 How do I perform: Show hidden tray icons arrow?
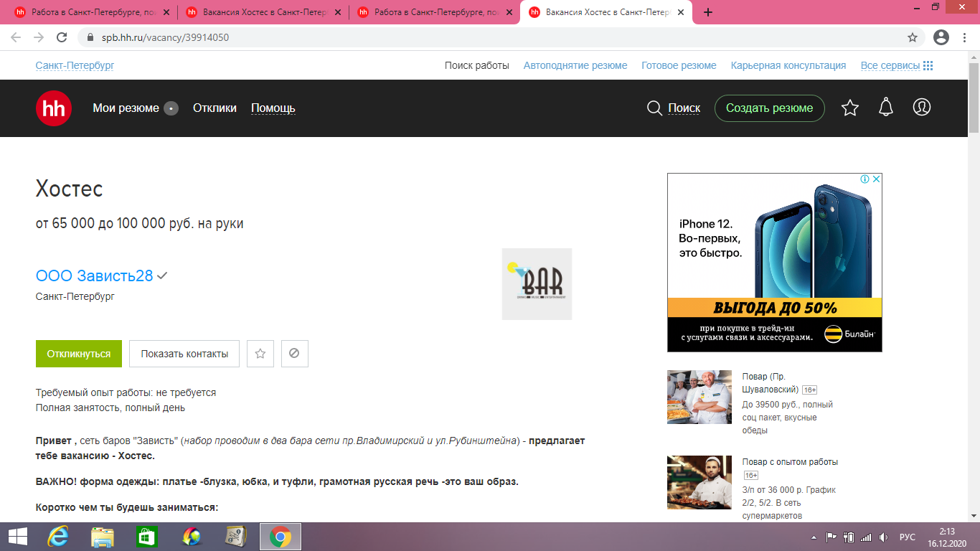tap(814, 537)
